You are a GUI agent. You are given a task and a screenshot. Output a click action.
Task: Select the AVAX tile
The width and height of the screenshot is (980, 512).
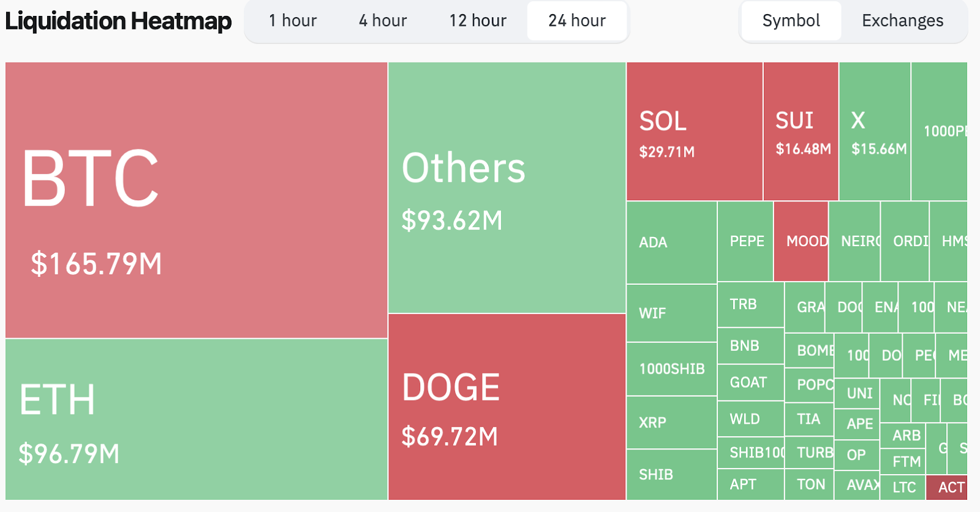pos(857,485)
